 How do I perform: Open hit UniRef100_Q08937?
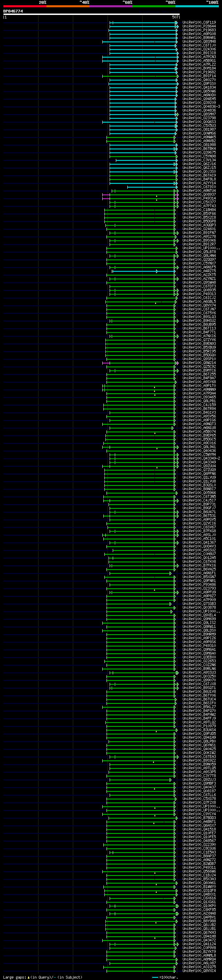(199, 194)
